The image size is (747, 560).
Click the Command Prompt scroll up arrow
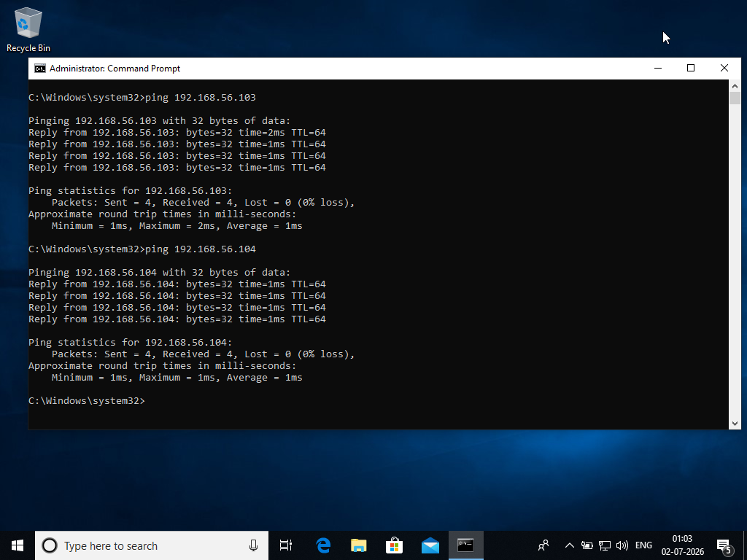coord(735,86)
